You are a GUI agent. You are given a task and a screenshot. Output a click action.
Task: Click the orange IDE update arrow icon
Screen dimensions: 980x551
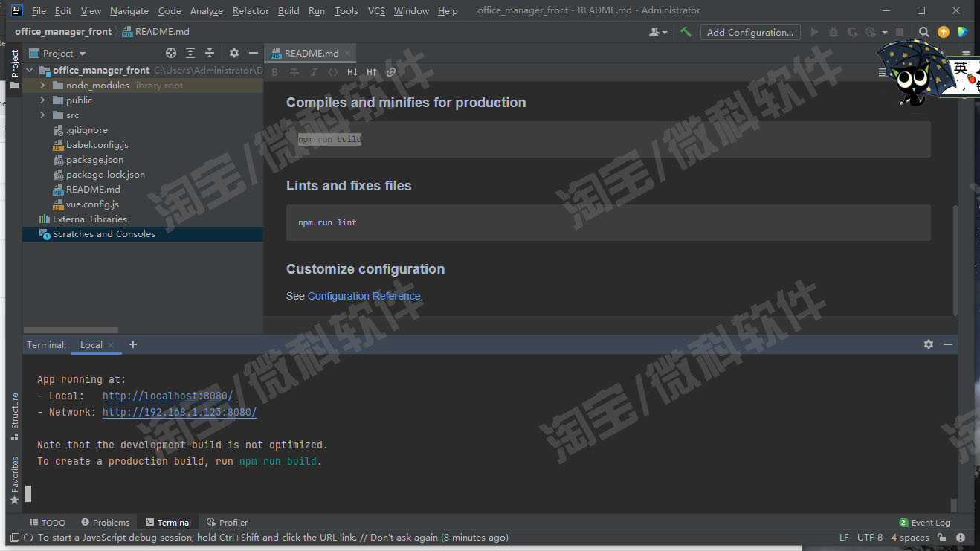[944, 32]
